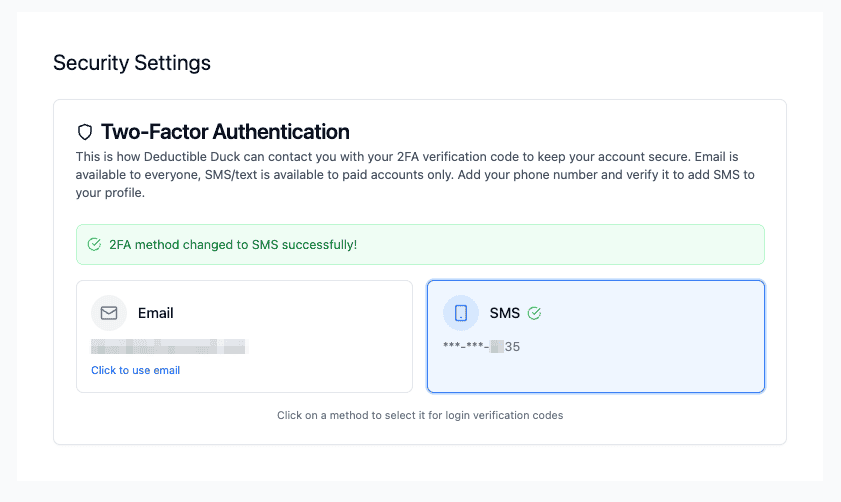
Task: Click the envelope icon in Email card
Action: (x=109, y=313)
